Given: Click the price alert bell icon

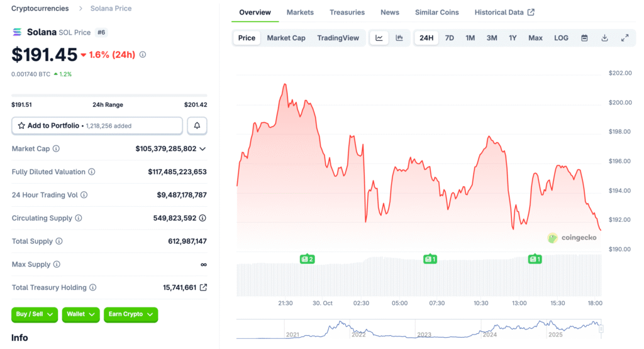Looking at the screenshot, I should coord(197,126).
